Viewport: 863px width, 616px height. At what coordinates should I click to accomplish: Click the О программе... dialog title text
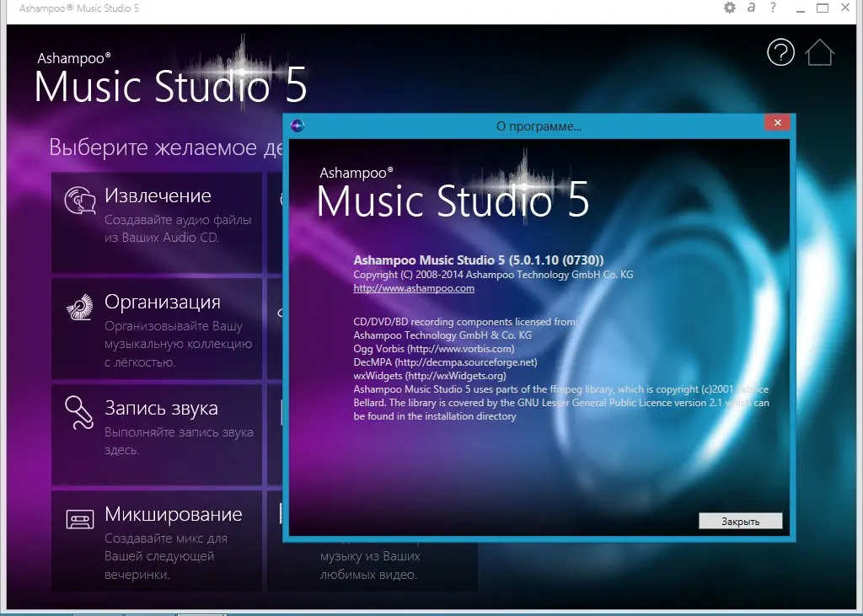(x=539, y=126)
